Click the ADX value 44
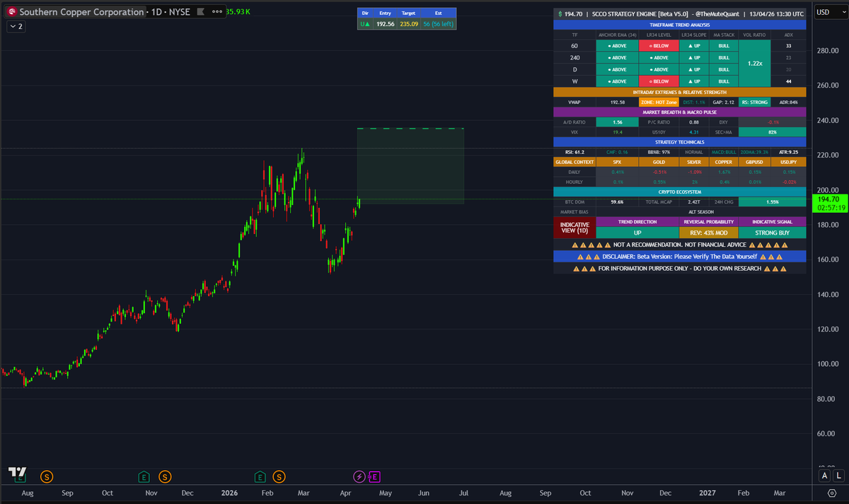The image size is (849, 504). (x=789, y=81)
